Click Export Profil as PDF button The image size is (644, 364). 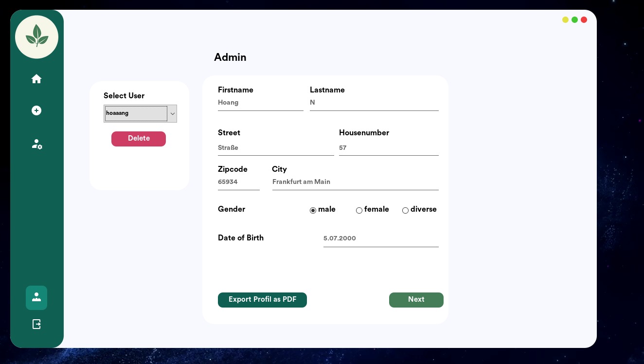pos(262,300)
